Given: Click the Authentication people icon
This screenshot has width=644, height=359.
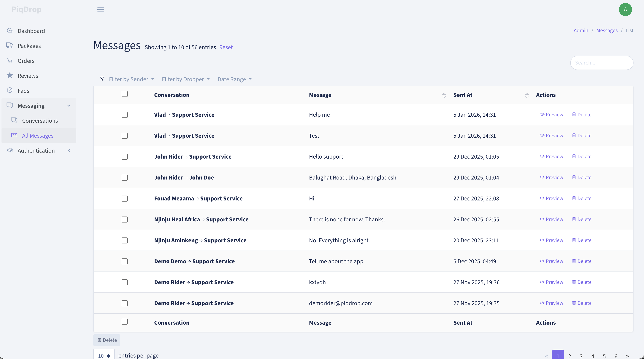Looking at the screenshot, I should 10,150.
